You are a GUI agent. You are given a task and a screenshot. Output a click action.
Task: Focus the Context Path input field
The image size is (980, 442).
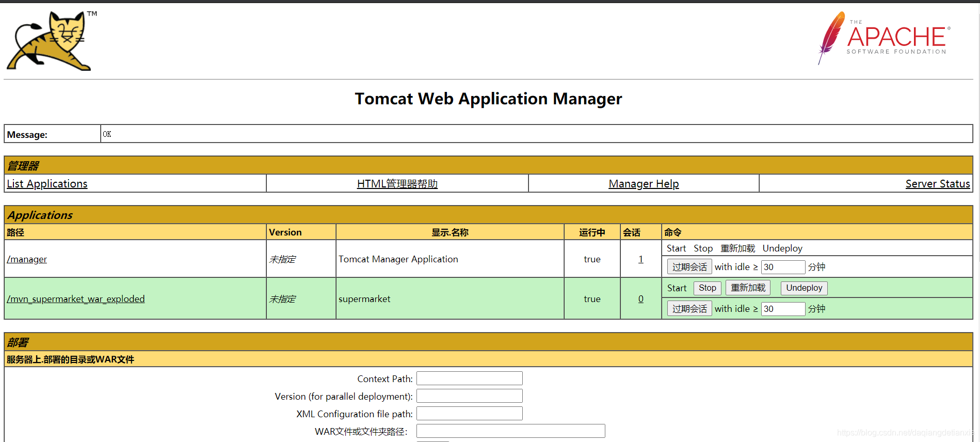point(470,378)
